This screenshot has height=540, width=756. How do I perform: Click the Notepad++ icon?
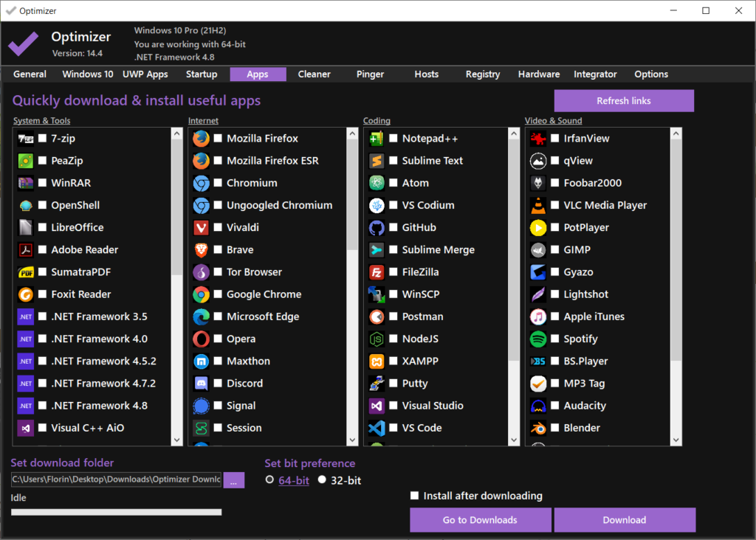tap(377, 139)
